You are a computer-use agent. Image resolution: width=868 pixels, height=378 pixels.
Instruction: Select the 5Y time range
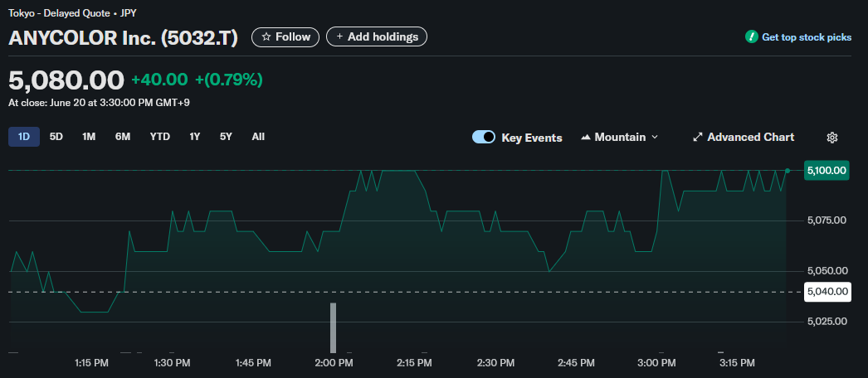pyautogui.click(x=226, y=137)
